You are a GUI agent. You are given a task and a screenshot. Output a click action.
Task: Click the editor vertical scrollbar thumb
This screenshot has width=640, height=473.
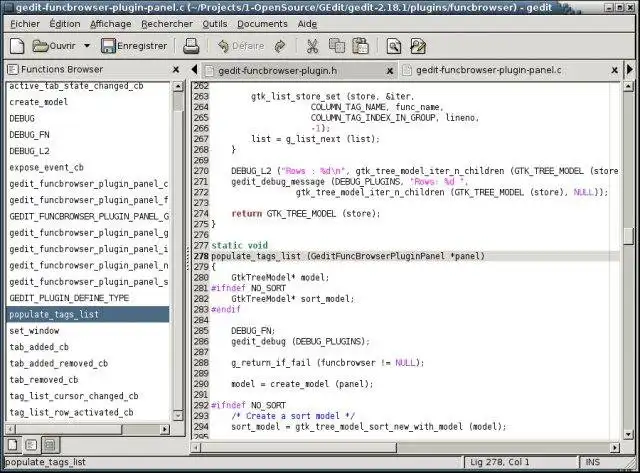coord(629,235)
